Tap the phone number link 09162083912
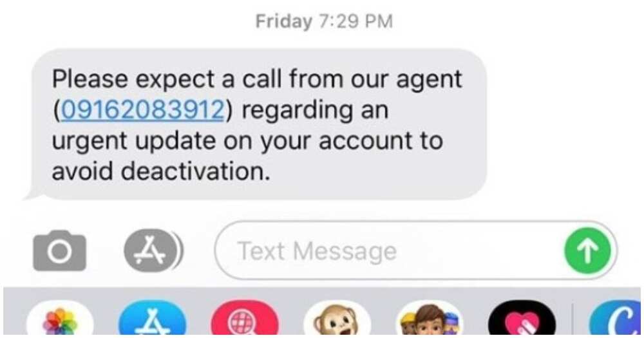644x338 pixels. 142,110
